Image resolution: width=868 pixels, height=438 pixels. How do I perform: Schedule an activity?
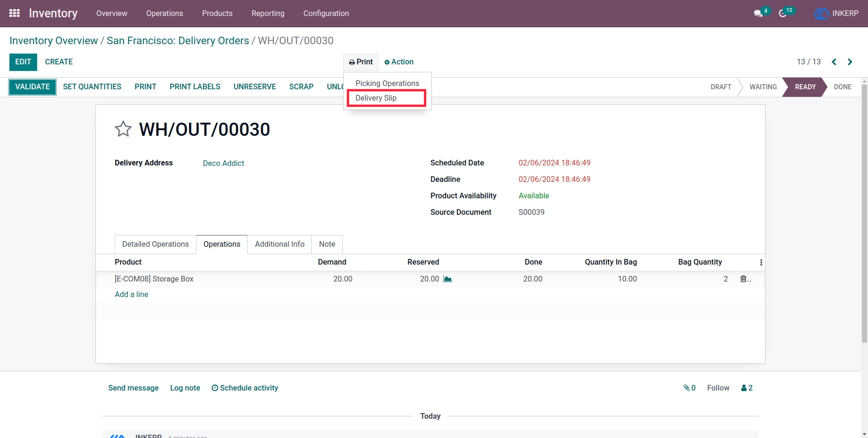click(x=245, y=388)
